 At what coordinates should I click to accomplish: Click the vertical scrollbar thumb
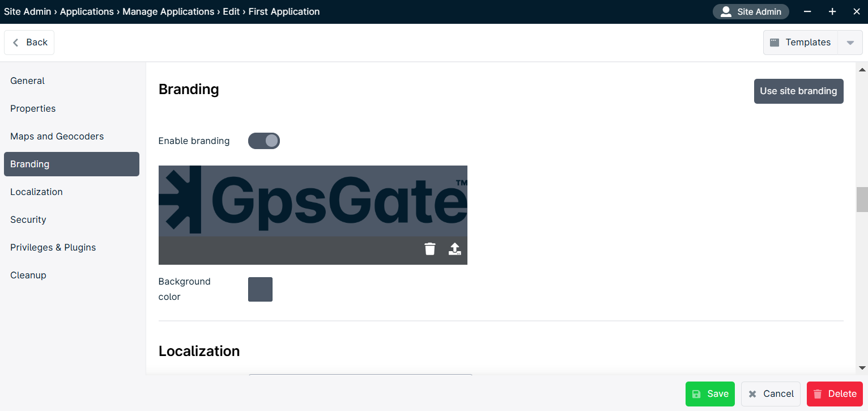tap(862, 200)
